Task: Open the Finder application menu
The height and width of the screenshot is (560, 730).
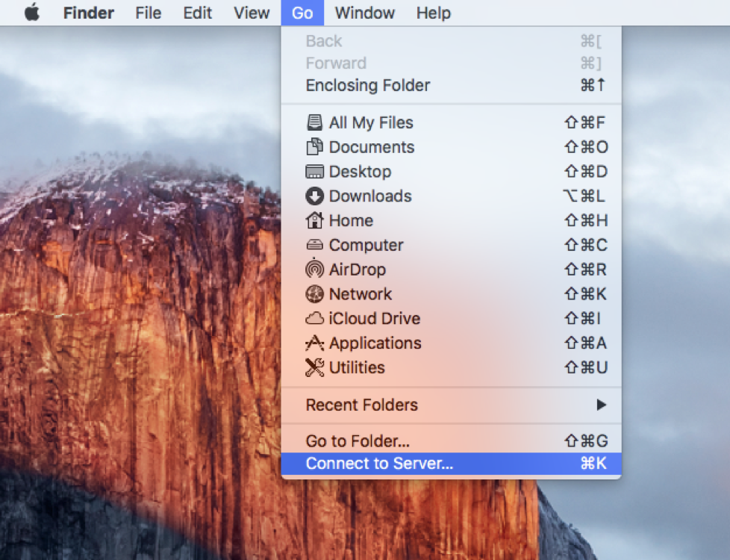Action: [x=89, y=13]
